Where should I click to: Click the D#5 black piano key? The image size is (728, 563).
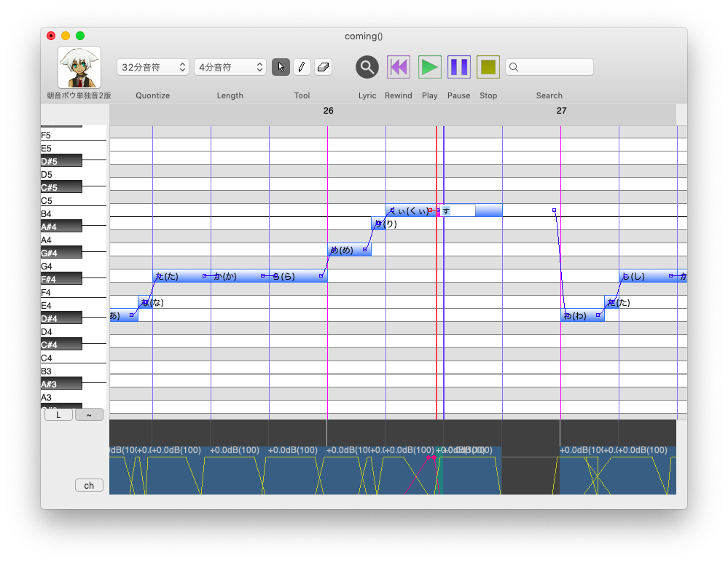tap(61, 160)
